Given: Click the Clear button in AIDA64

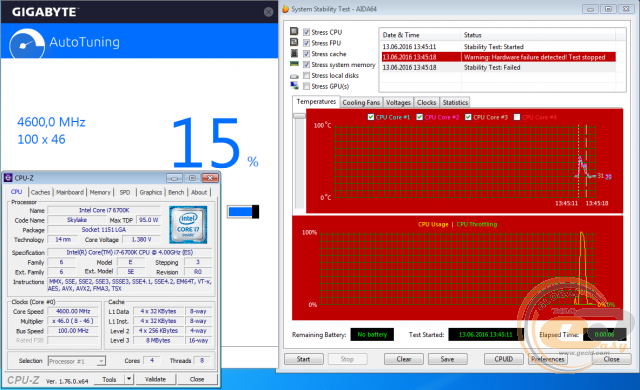Looking at the screenshot, I should coord(404,359).
